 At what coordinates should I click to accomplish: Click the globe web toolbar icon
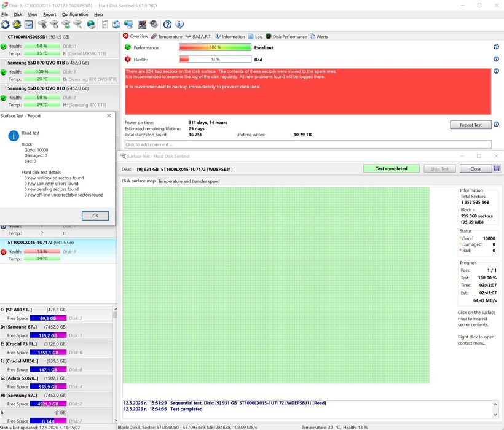tap(92, 25)
